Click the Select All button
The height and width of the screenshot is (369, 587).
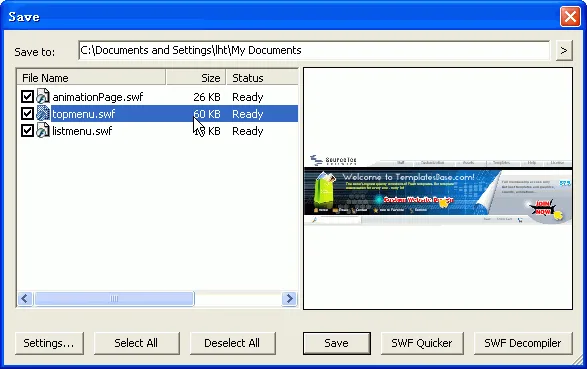click(x=136, y=343)
